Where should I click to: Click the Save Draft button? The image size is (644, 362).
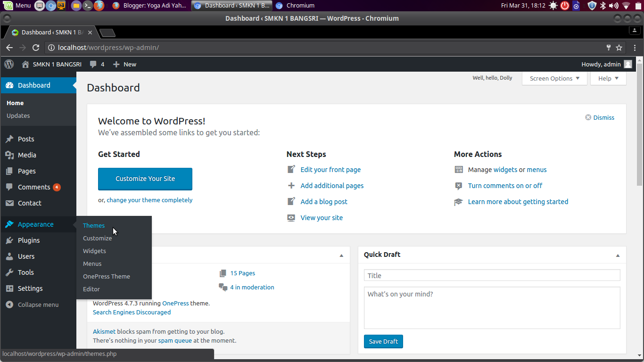pyautogui.click(x=383, y=341)
